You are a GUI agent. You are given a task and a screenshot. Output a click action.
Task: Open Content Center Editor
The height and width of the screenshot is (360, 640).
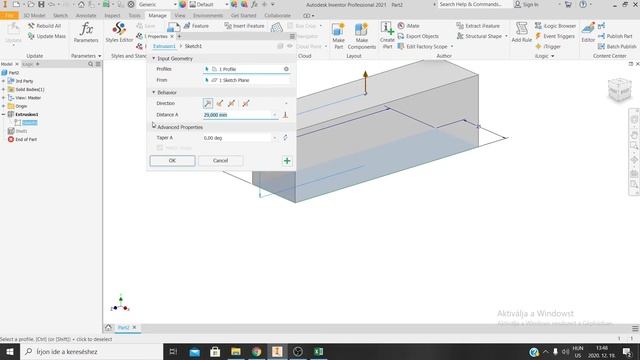pos(588,33)
